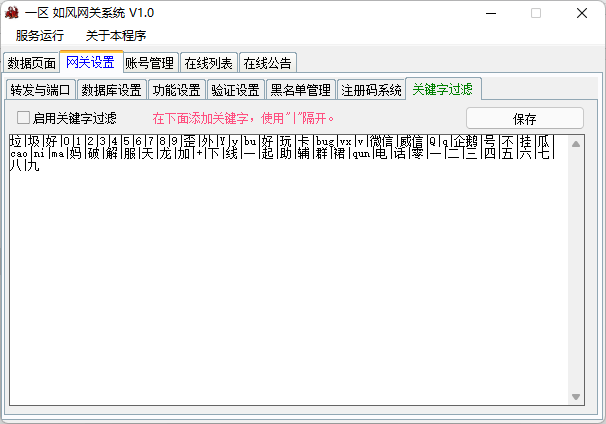
Task: Select the 关键字过滤 sub-tab
Action: (x=443, y=89)
